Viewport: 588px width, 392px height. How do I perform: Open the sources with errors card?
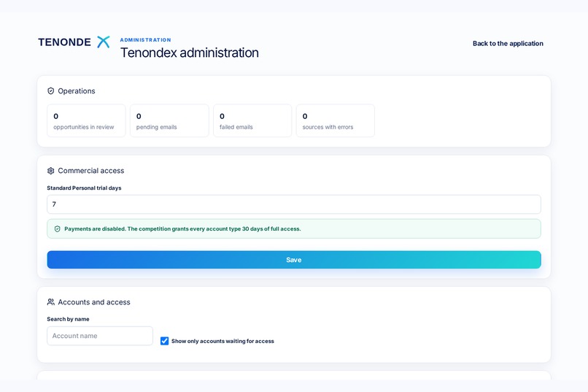336,120
